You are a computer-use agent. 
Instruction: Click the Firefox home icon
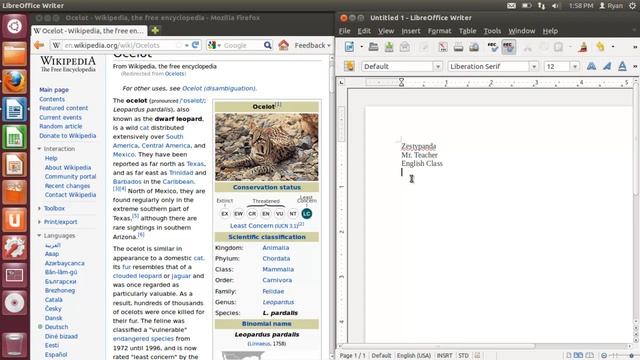(284, 45)
